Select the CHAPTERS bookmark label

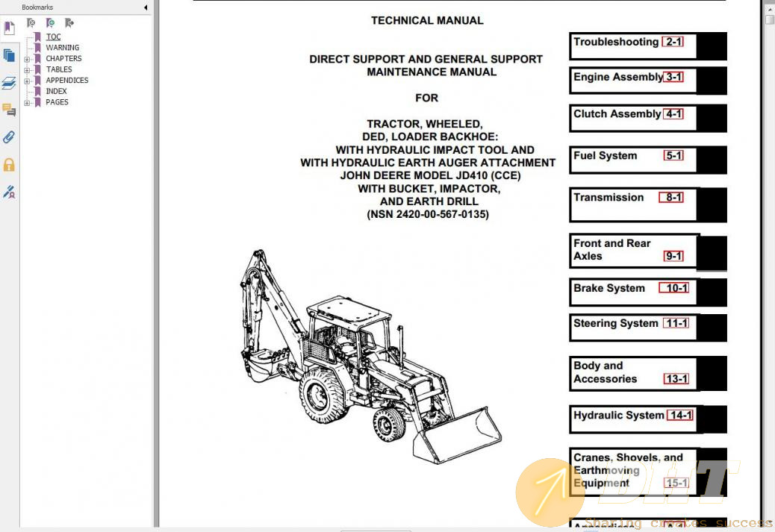63,58
